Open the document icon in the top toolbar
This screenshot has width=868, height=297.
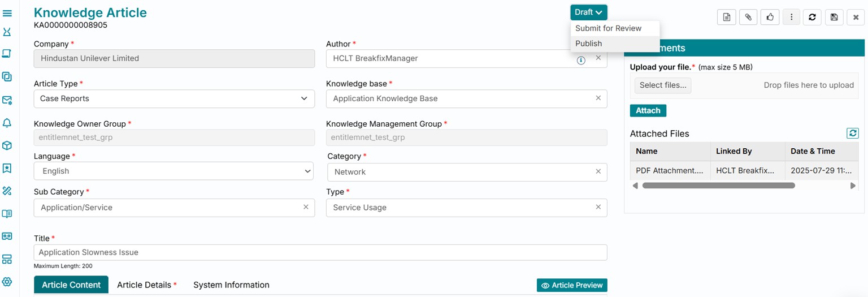point(727,18)
